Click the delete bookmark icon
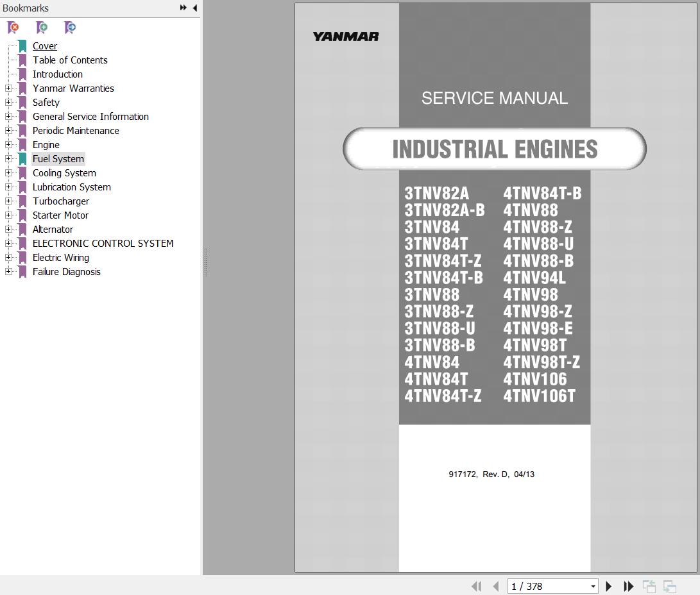 13,28
